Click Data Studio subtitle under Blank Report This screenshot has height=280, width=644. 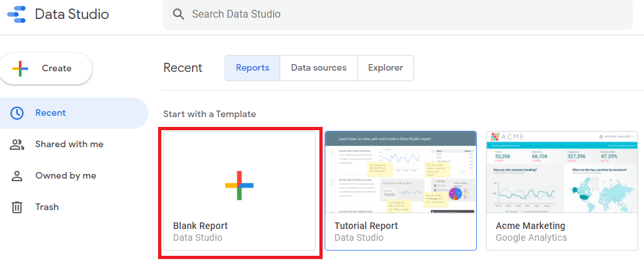197,238
